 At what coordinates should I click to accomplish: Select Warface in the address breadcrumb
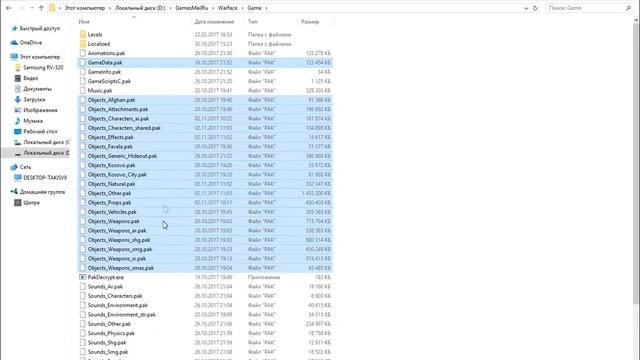click(227, 8)
